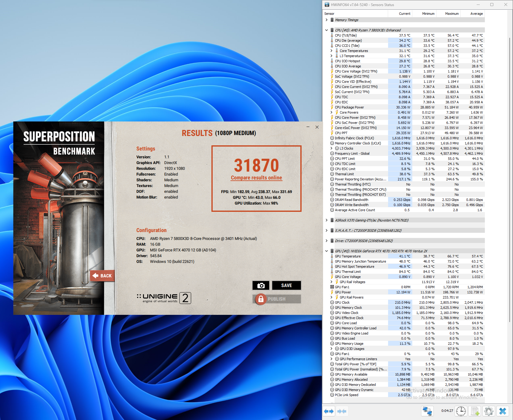513x420 pixels.
Task: Click chip icon beside Memory Timings
Action: coord(332,20)
